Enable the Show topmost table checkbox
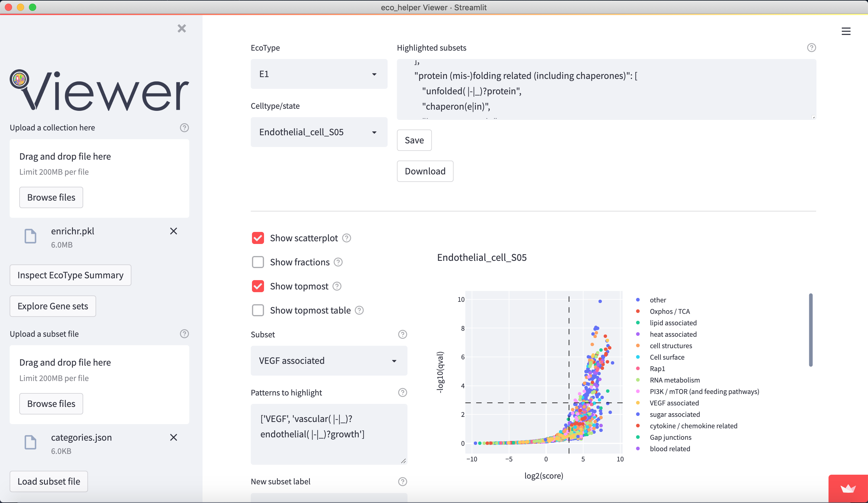This screenshot has width=868, height=503. [x=258, y=310]
